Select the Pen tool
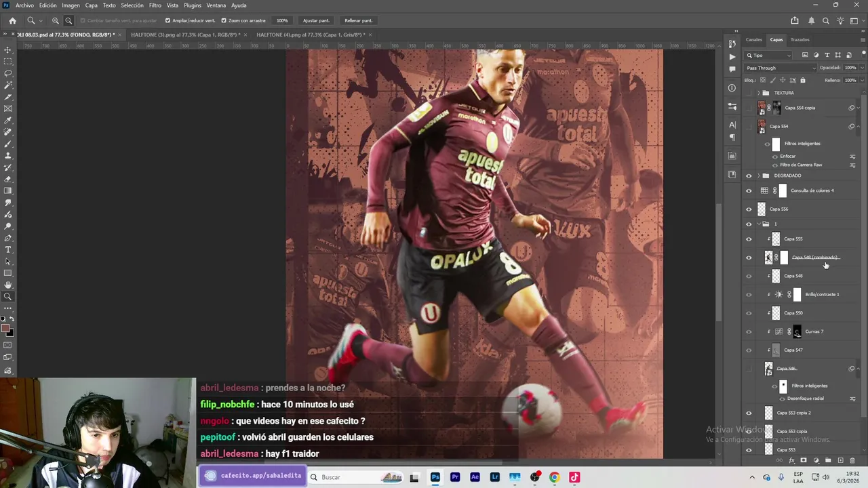Screen dimensions: 868x488 click(x=8, y=238)
